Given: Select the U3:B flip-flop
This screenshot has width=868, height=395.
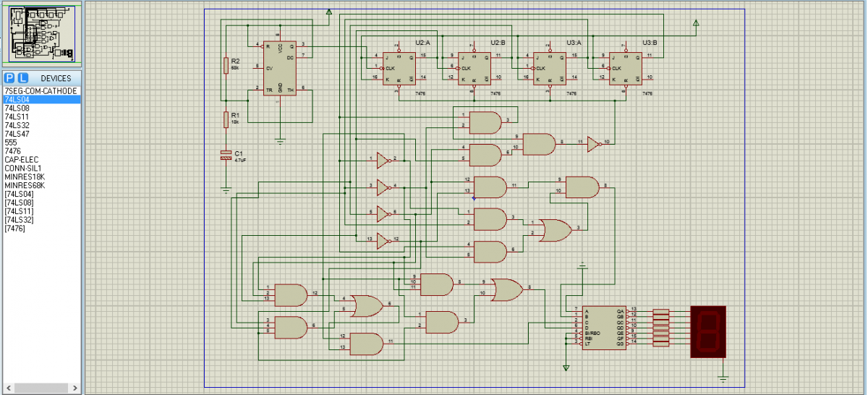Looking at the screenshot, I should click(624, 68).
